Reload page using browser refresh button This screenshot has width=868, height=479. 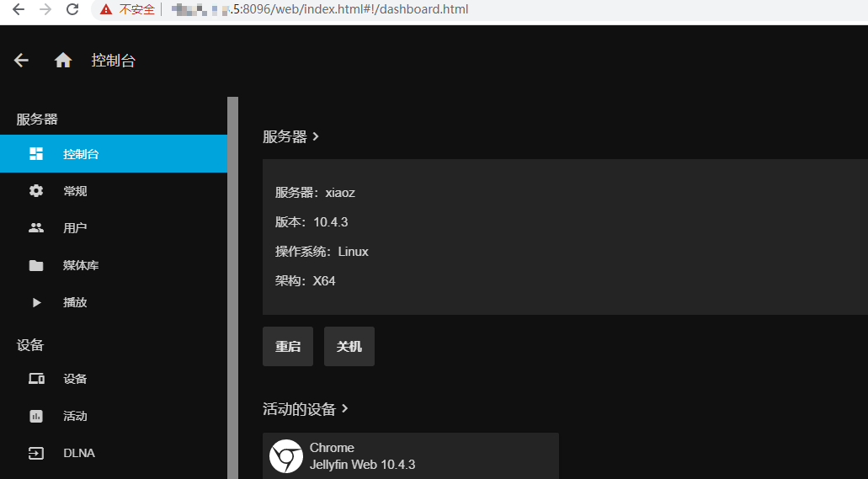(x=72, y=10)
